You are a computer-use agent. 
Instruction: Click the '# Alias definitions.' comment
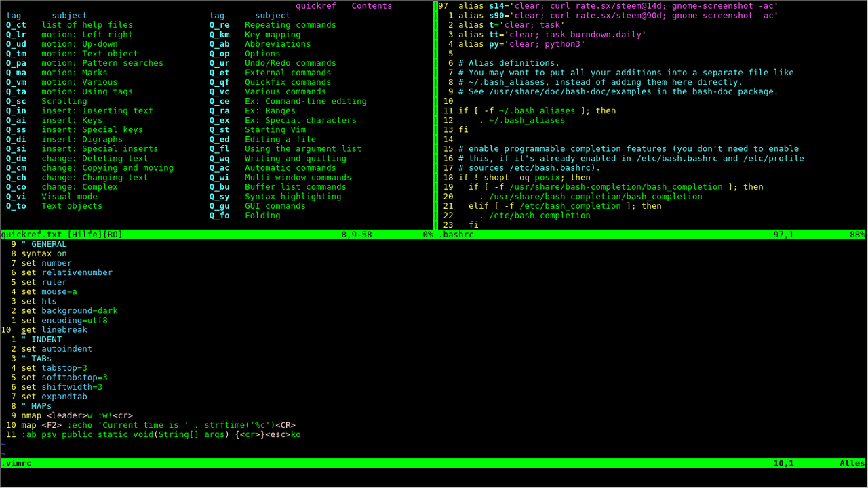[509, 63]
